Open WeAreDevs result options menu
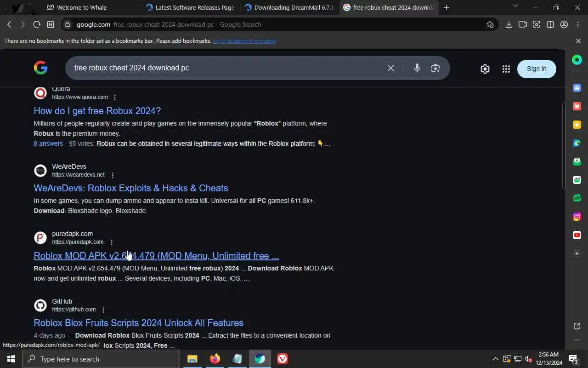This screenshot has width=588, height=368. click(113, 175)
